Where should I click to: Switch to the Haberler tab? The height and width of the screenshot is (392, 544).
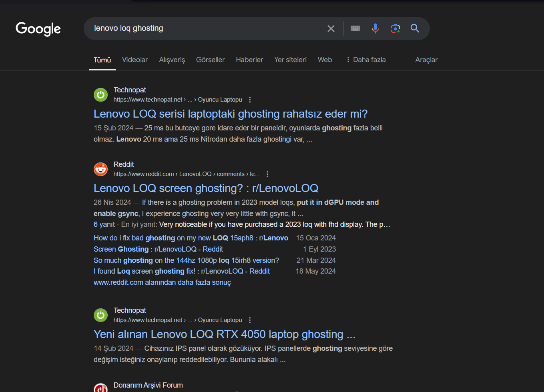pyautogui.click(x=249, y=60)
